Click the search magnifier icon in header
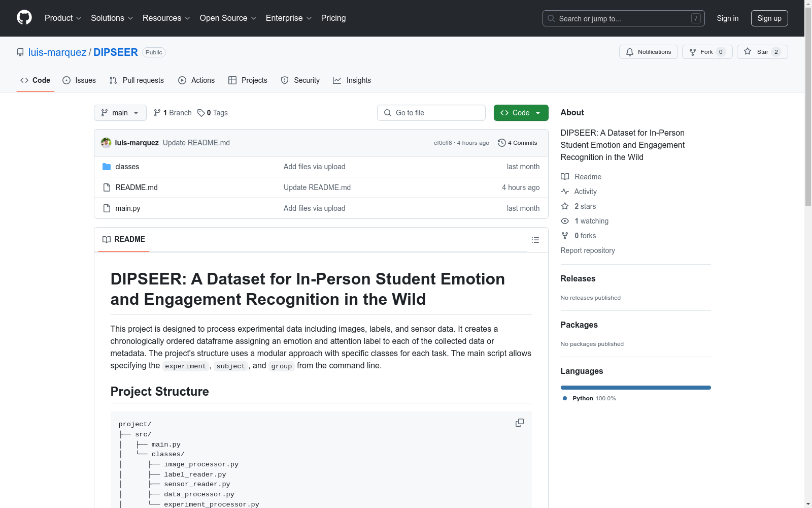The height and width of the screenshot is (508, 812). pos(551,18)
